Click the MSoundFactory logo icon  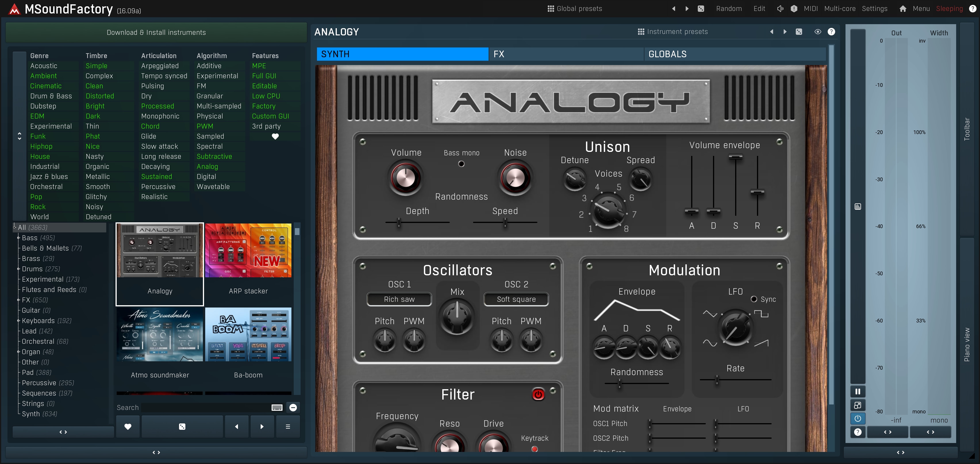14,9
